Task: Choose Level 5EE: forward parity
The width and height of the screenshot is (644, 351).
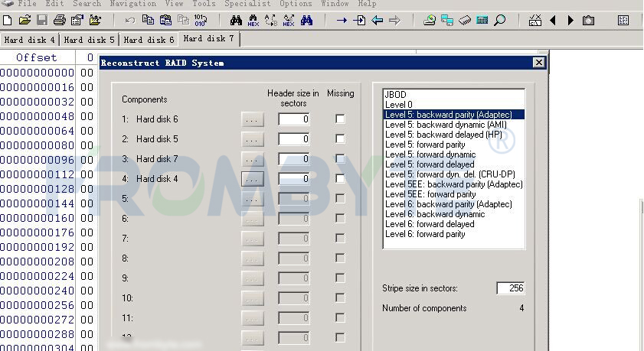Action: coord(454,194)
